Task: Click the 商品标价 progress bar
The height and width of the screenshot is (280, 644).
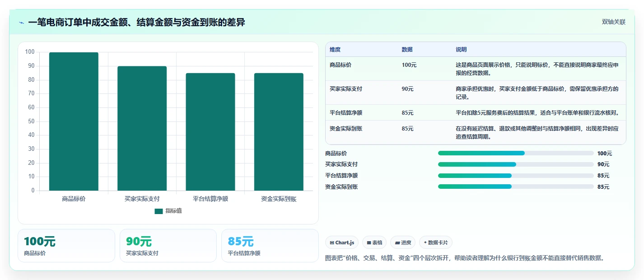Action: coord(516,153)
